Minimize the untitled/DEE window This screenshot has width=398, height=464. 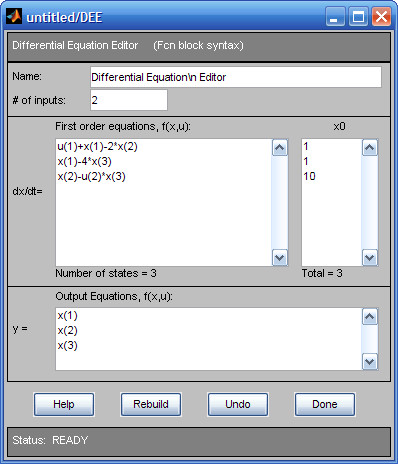click(335, 17)
